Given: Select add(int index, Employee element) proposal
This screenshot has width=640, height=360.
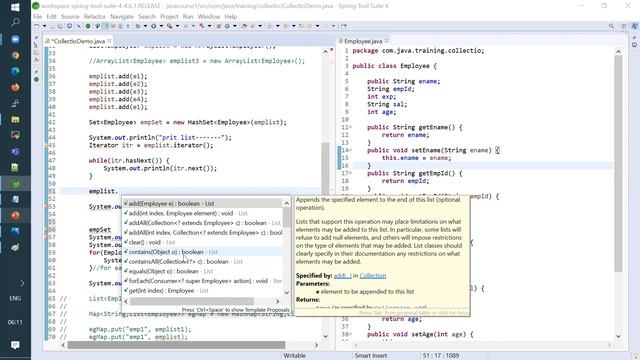Looking at the screenshot, I should click(202, 213).
